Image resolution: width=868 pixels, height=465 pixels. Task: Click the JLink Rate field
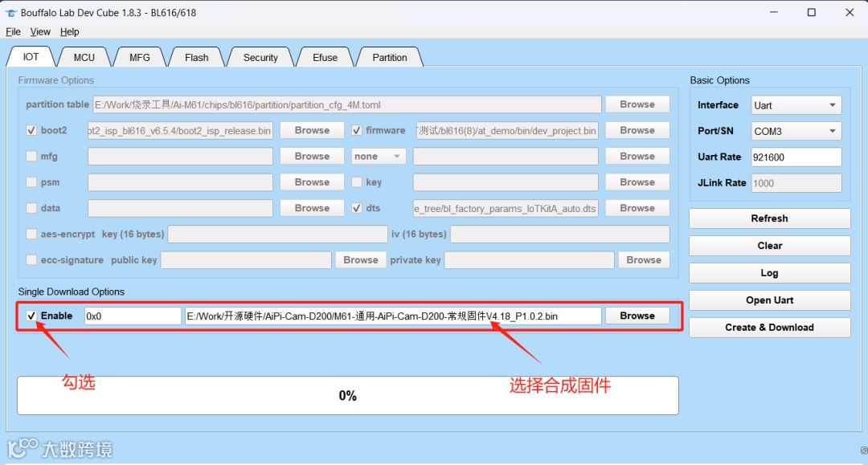click(x=796, y=183)
